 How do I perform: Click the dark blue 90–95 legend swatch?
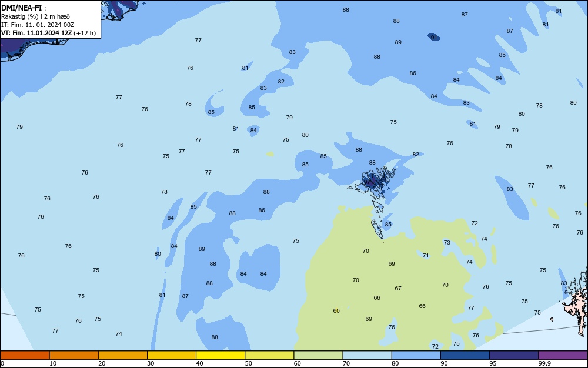(x=465, y=355)
